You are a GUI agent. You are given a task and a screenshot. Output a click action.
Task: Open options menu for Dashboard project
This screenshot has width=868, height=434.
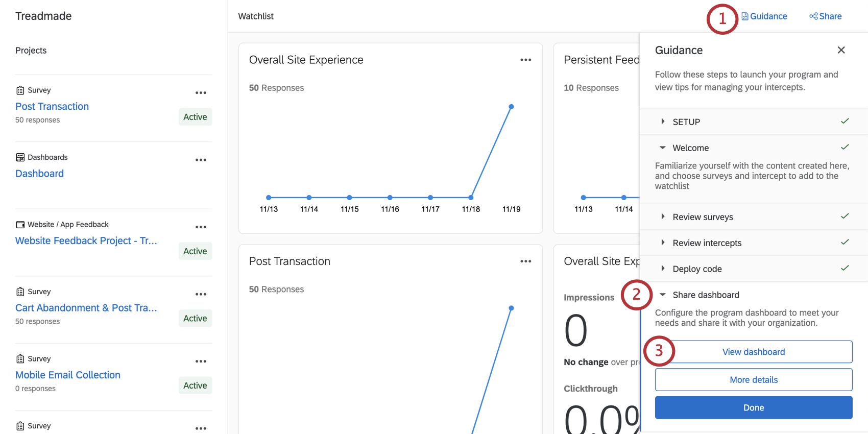tap(201, 160)
